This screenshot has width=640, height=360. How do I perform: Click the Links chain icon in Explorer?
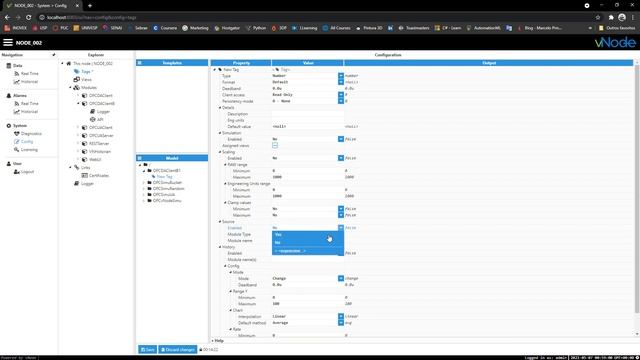tap(76, 167)
